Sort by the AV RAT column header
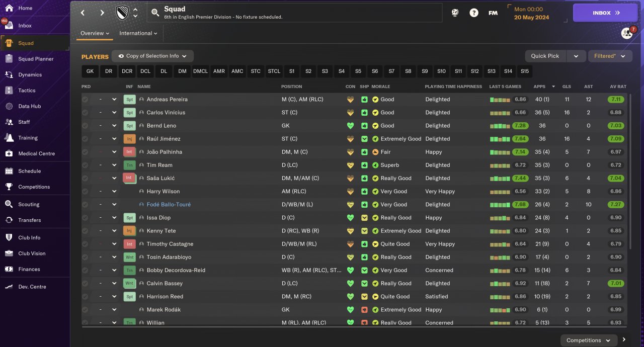This screenshot has height=347, width=644. [618, 86]
